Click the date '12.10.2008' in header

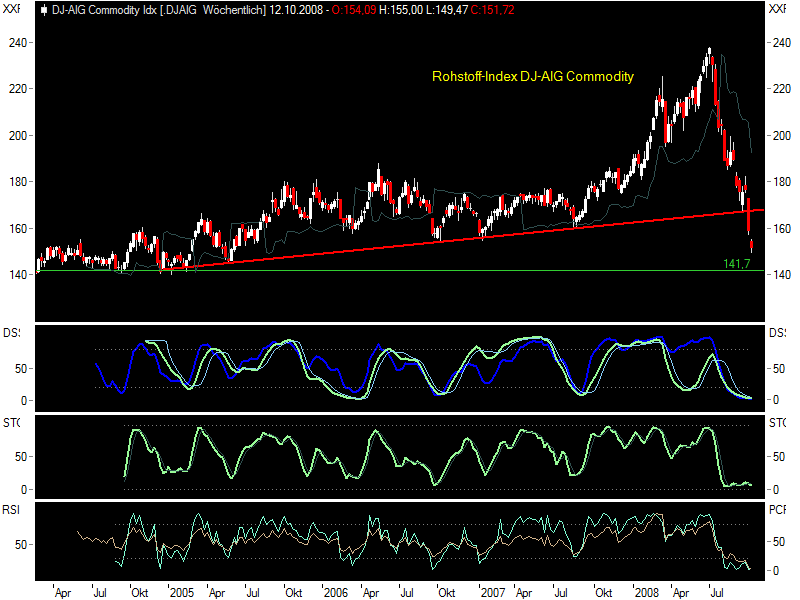[x=296, y=10]
